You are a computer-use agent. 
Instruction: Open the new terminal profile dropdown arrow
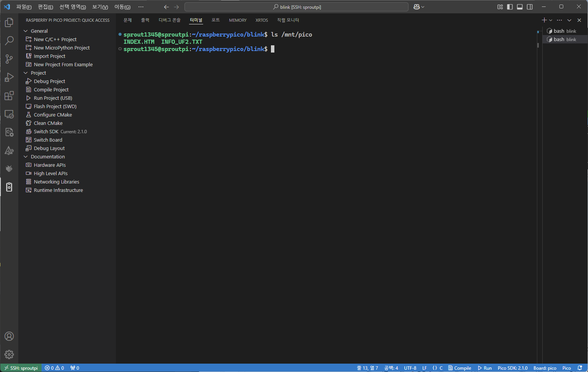(551, 20)
